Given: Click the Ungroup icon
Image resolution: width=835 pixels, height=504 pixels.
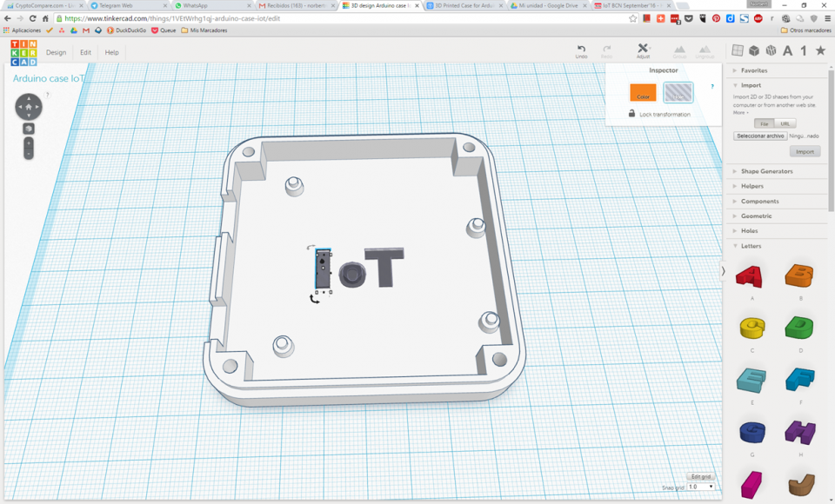Looking at the screenshot, I should point(705,51).
